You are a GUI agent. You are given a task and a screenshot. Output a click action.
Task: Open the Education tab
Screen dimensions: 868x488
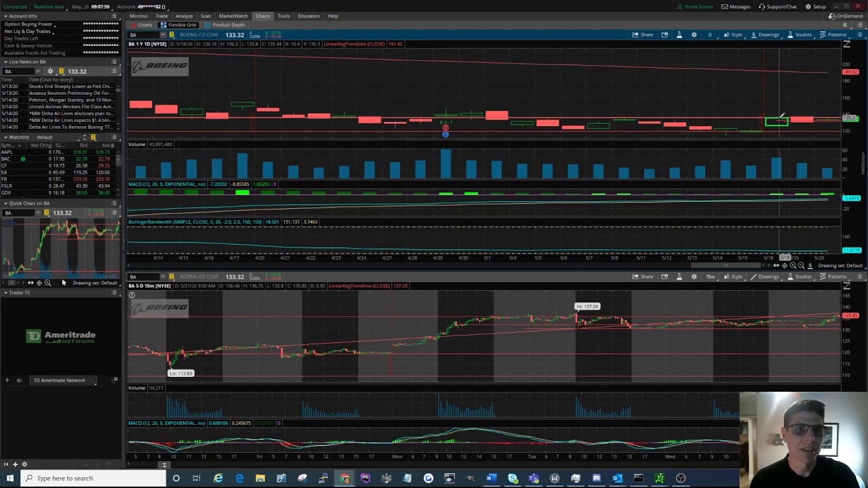[x=309, y=16]
